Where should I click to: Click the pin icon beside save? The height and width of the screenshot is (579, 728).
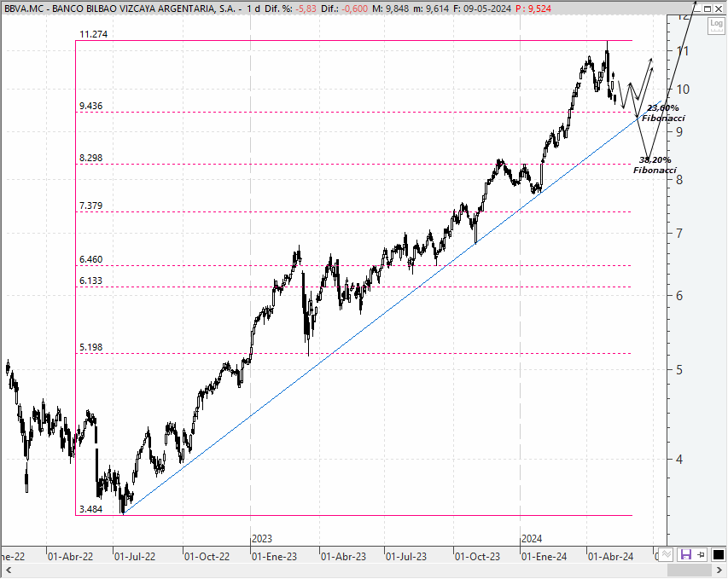701,554
